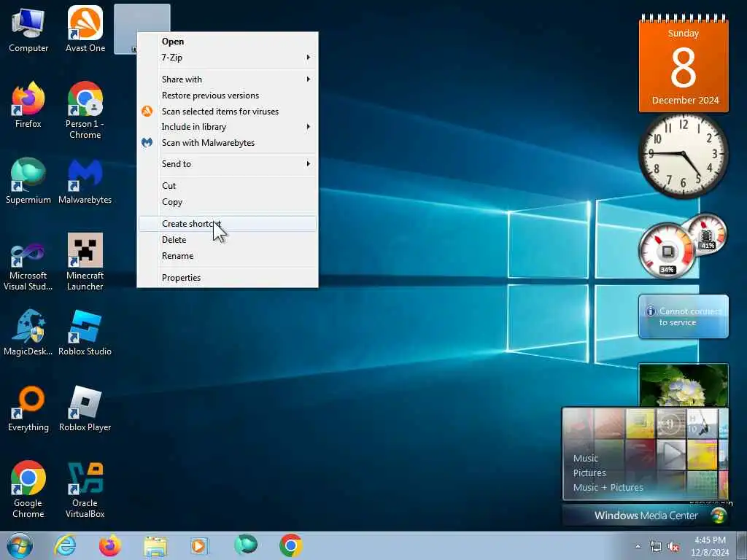Image resolution: width=747 pixels, height=560 pixels.
Task: Choose Open in the context menu
Action: coord(228,42)
